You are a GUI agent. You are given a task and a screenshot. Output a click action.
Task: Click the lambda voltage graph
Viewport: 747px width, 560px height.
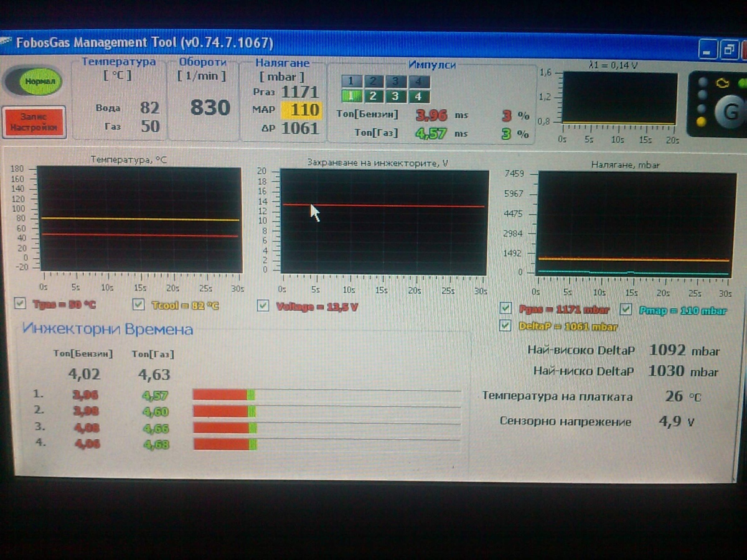pyautogui.click(x=619, y=98)
